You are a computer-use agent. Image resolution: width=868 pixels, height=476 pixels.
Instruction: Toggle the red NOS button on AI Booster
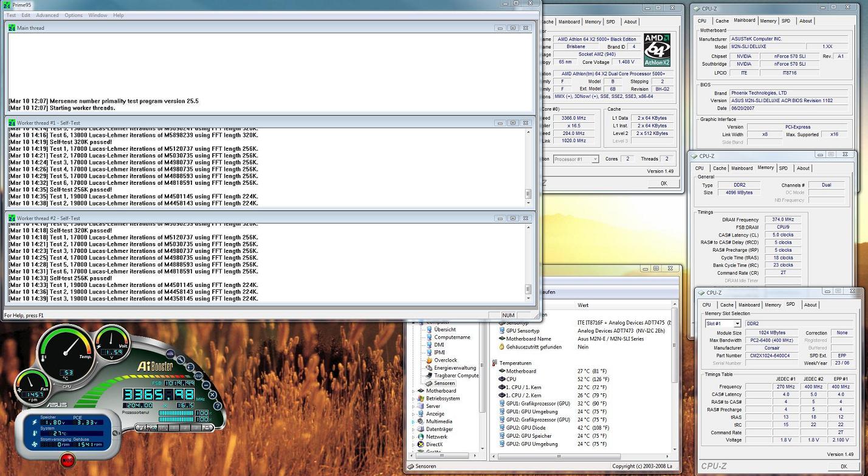68,461
